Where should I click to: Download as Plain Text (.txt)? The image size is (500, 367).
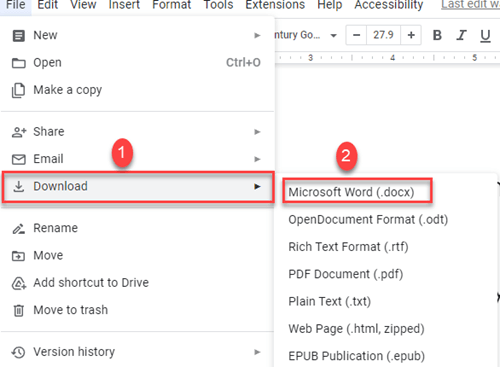[330, 302]
